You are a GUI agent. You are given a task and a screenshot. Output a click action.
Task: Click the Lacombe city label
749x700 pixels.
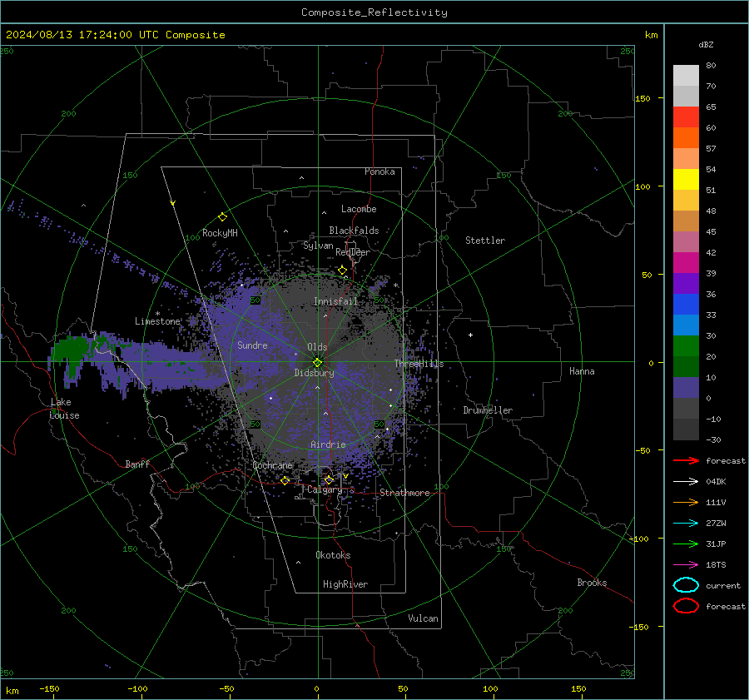pyautogui.click(x=359, y=209)
